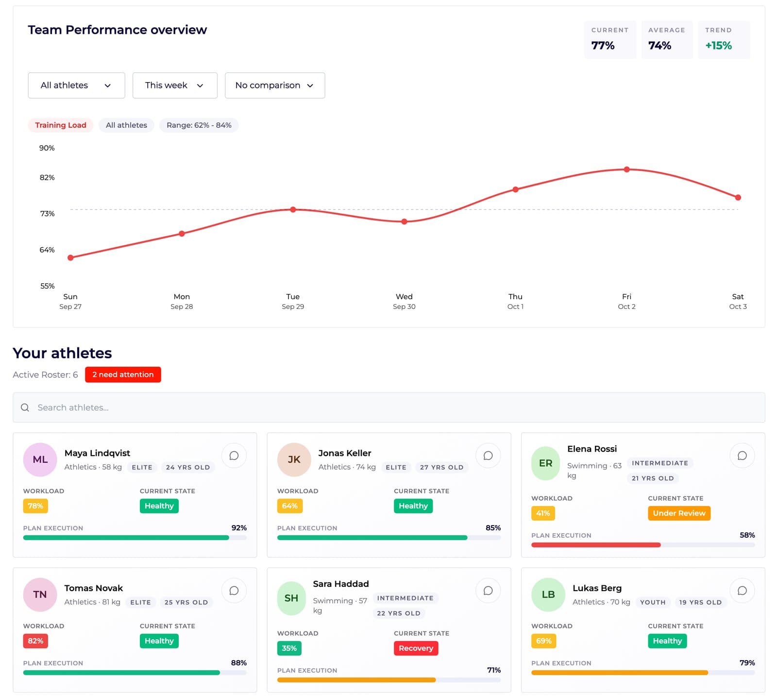This screenshot has width=777, height=700.
Task: Open message icon on Sara Haddad card
Action: 488,591
